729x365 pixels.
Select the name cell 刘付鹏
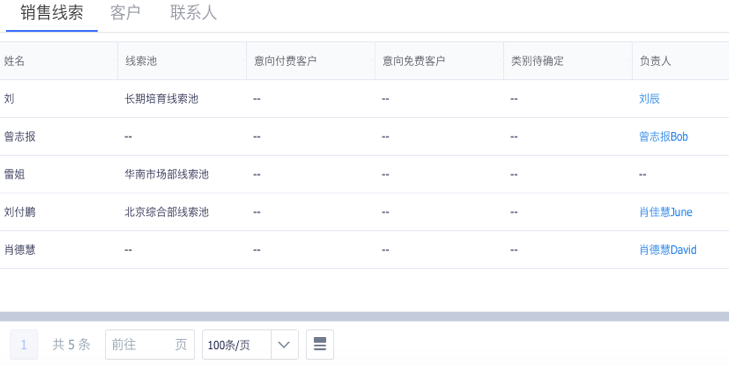tap(20, 212)
